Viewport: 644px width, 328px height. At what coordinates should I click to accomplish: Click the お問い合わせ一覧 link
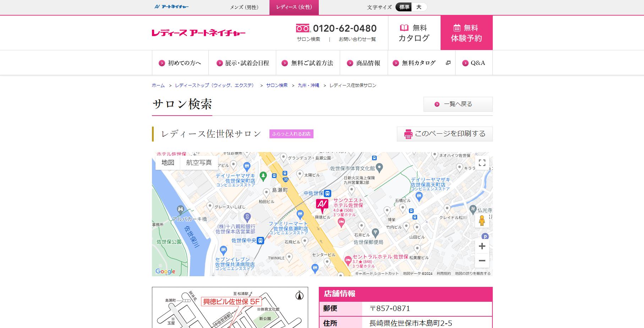pyautogui.click(x=357, y=39)
